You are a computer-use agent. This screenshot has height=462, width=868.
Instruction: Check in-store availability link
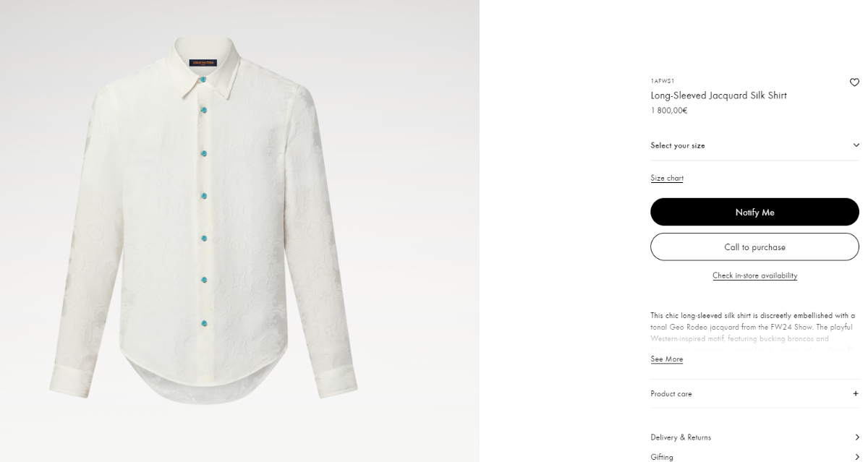coord(754,275)
